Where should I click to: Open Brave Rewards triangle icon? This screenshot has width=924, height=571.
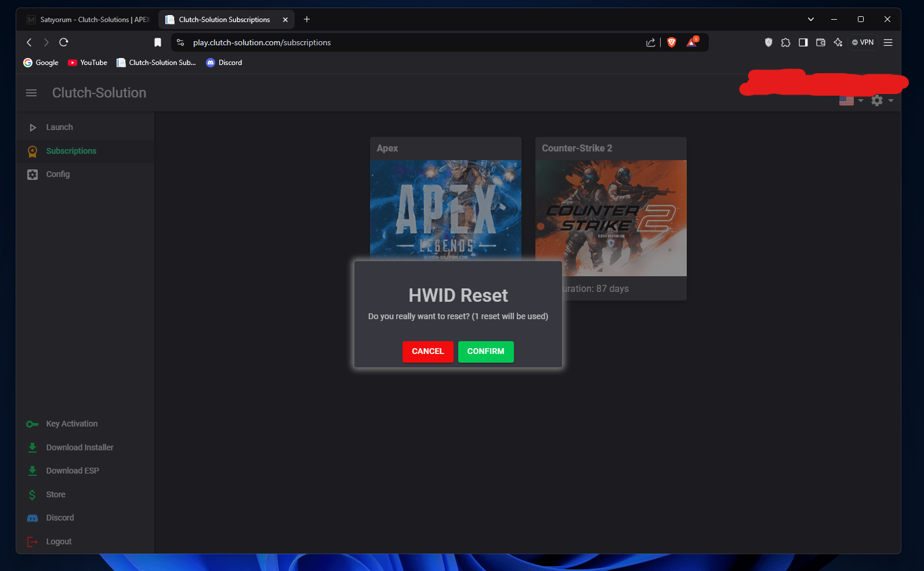point(692,42)
